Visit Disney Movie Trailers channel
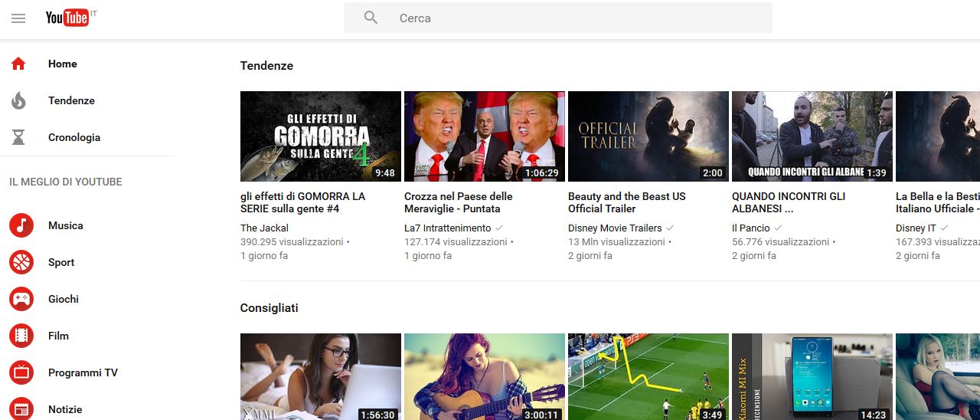Screen dimensions: 980x420 615,228
